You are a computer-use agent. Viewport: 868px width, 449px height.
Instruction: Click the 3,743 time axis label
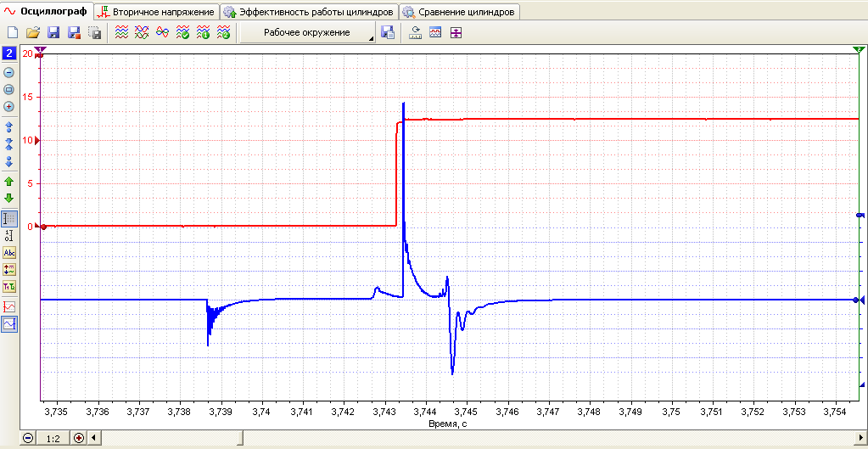coord(384,412)
